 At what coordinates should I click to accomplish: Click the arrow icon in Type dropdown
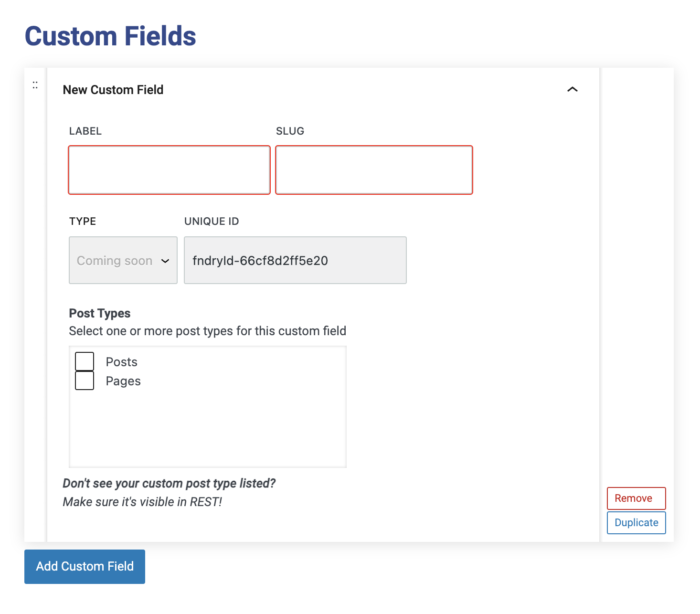tap(165, 261)
